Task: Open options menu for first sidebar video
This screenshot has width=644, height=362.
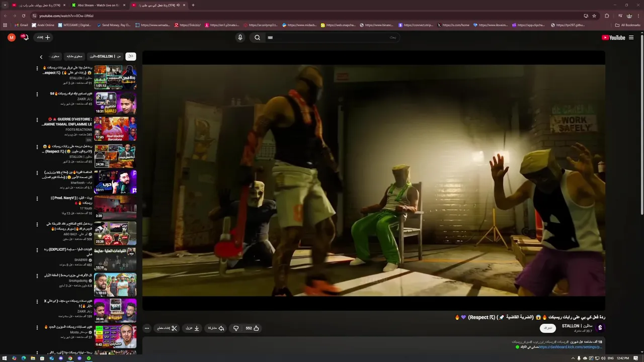Action: (x=37, y=68)
